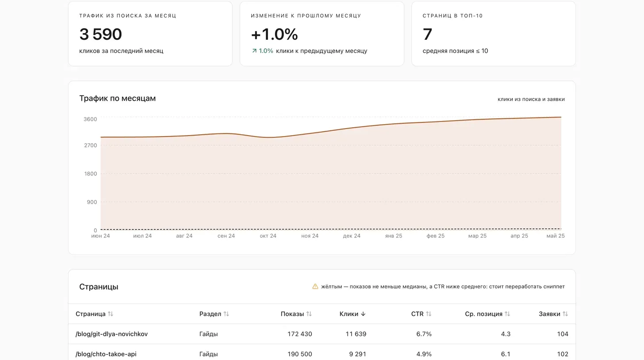Open the /blog/chto-takoe-api page row
The image size is (644, 360).
322,354
